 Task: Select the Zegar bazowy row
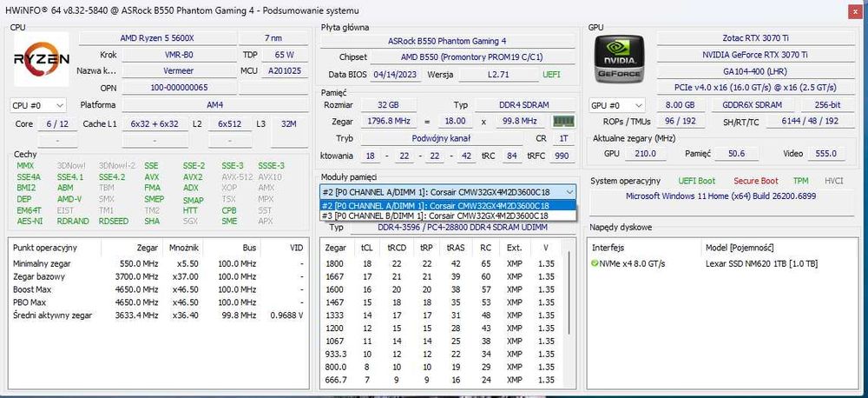pyautogui.click(x=158, y=276)
